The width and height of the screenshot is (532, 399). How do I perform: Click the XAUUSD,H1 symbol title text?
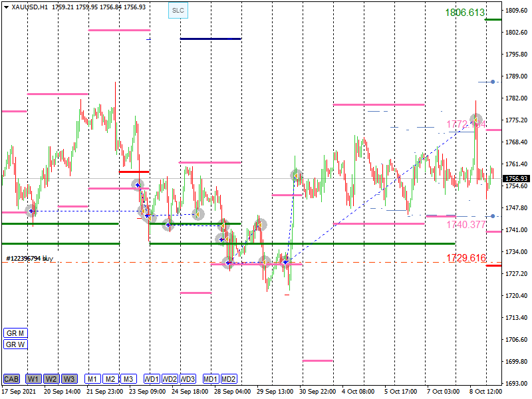tap(29, 7)
